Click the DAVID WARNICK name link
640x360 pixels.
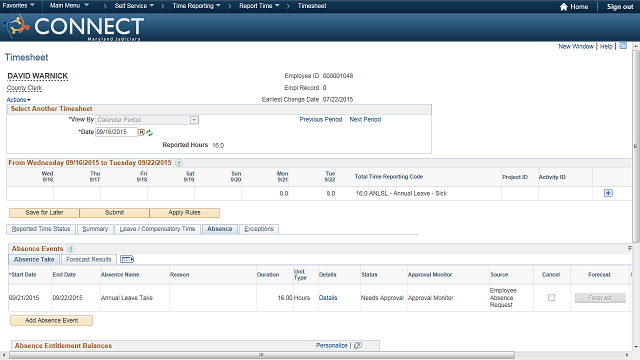(38, 76)
